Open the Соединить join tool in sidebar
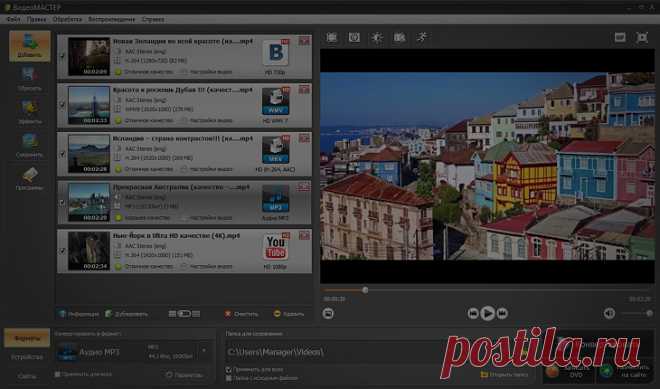The width and height of the screenshot is (660, 389). (29, 145)
